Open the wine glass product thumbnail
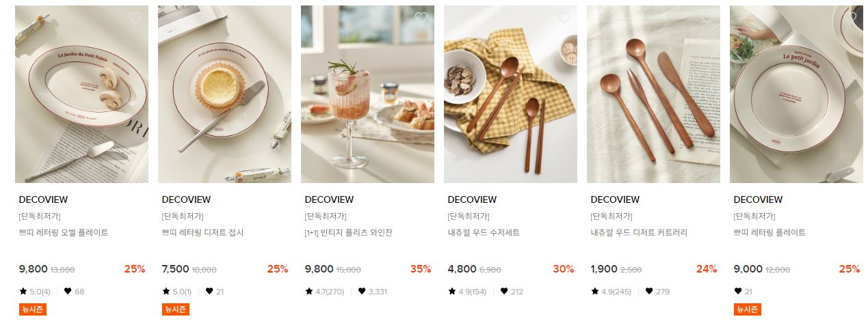 pyautogui.click(x=367, y=94)
